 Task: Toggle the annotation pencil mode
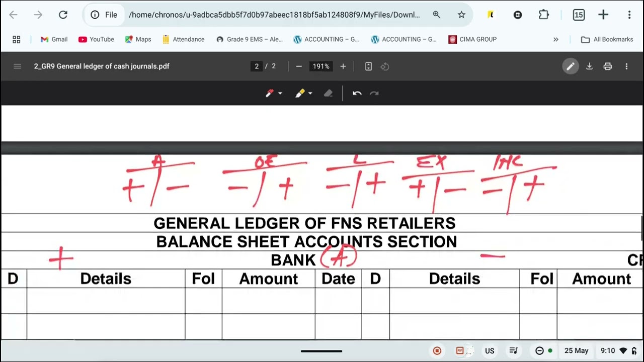571,66
